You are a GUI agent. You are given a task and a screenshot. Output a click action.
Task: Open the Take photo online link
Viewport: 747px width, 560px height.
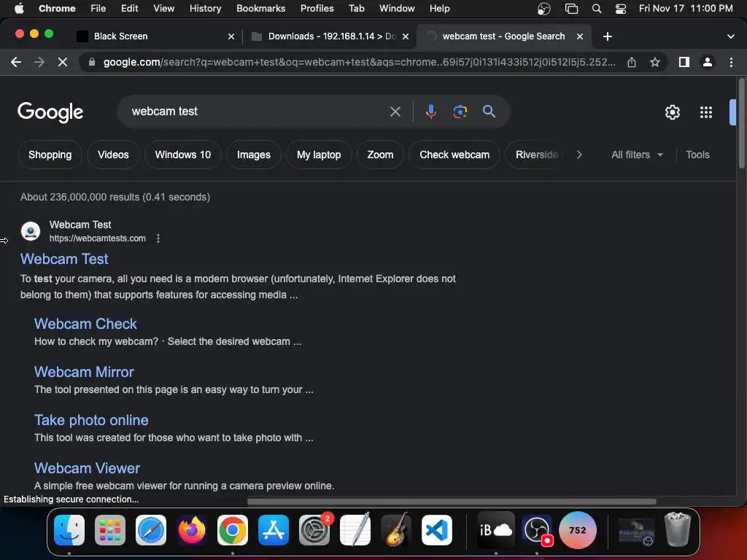(91, 420)
